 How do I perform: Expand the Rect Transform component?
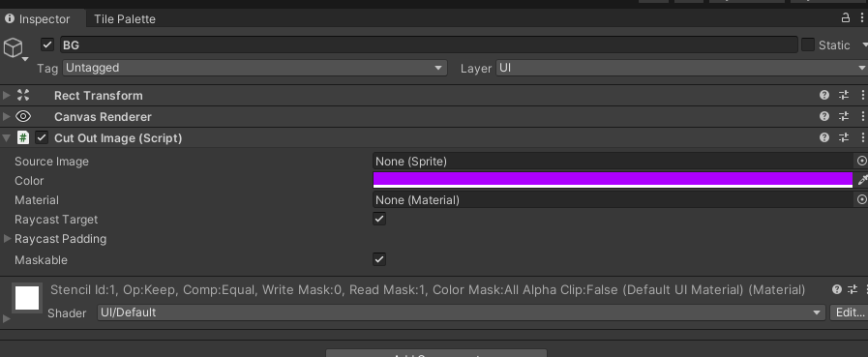[x=7, y=95]
